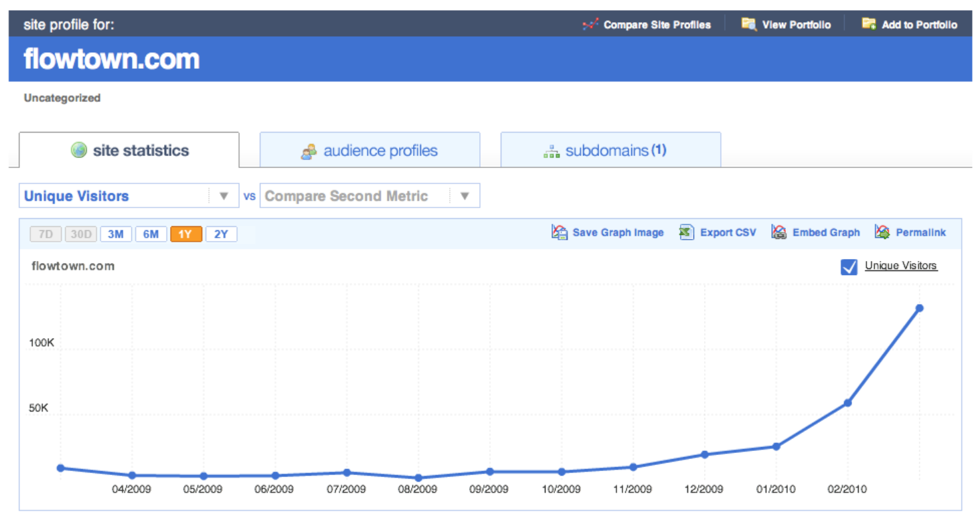
Task: Open the Unique Visitors metric dropdown
Action: (129, 196)
